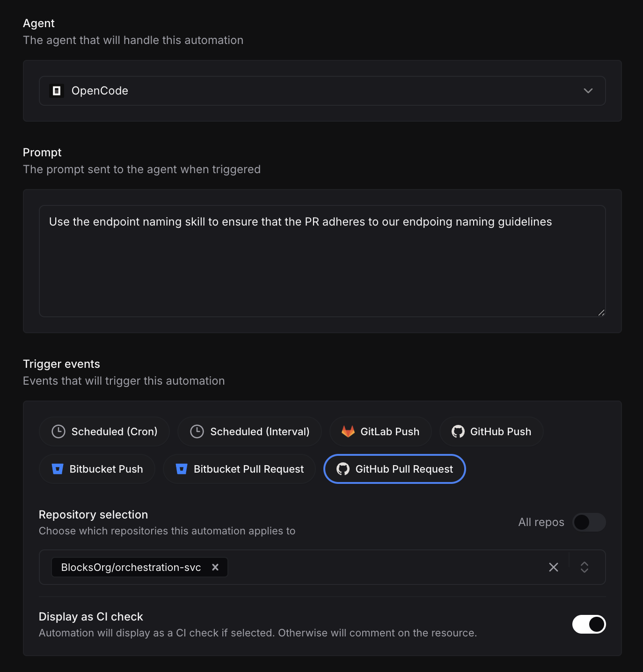This screenshot has width=643, height=672.
Task: Choose the Bitbucket Pull Request trigger
Action: tap(240, 469)
